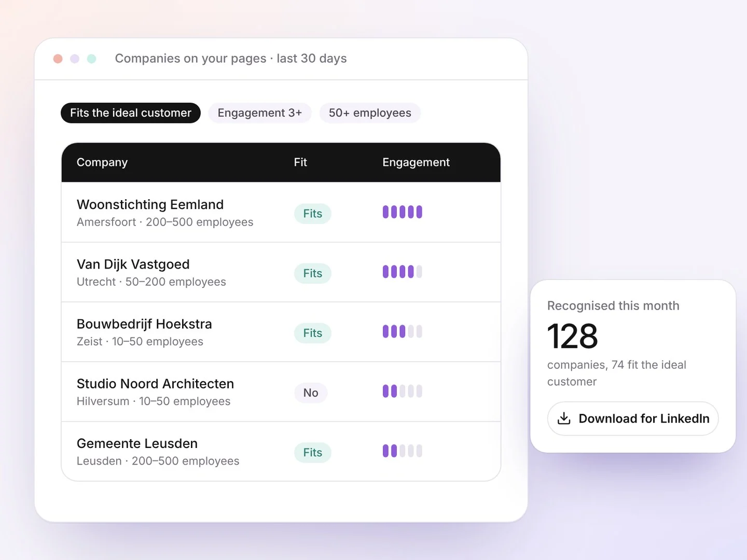Click the Fits badge for Van Dijk Vastgoed

(x=313, y=273)
